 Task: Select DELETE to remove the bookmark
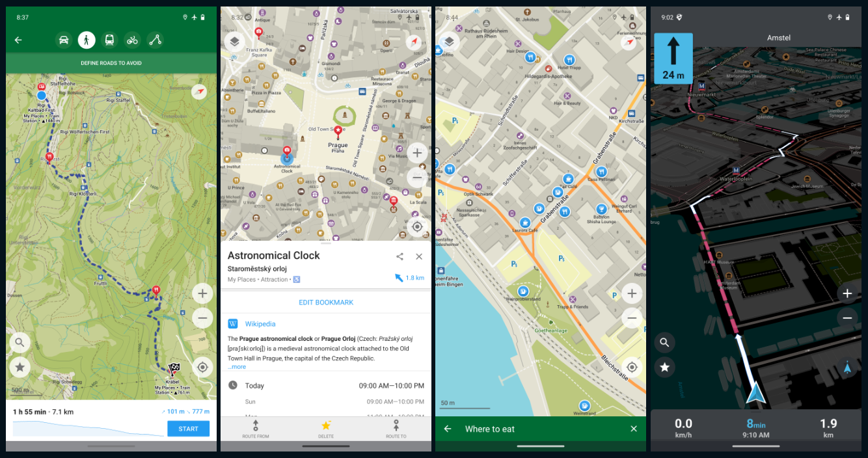325,431
